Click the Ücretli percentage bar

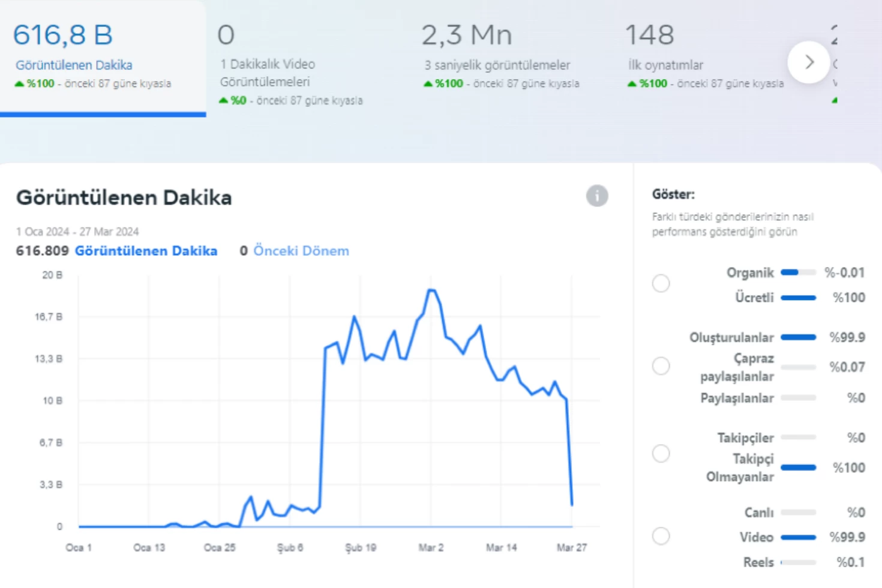[x=798, y=298]
